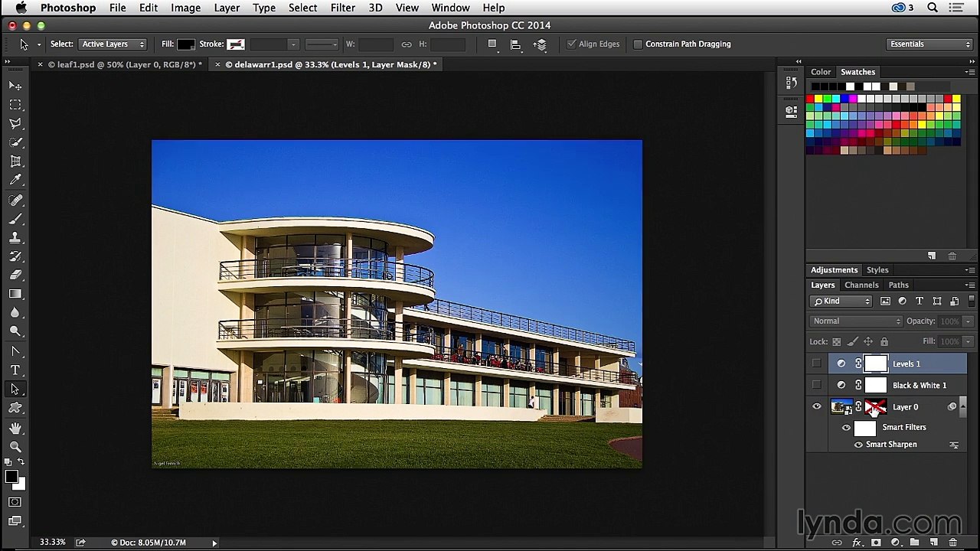Switch to the Color panel tab
This screenshot has width=980, height=551.
821,72
